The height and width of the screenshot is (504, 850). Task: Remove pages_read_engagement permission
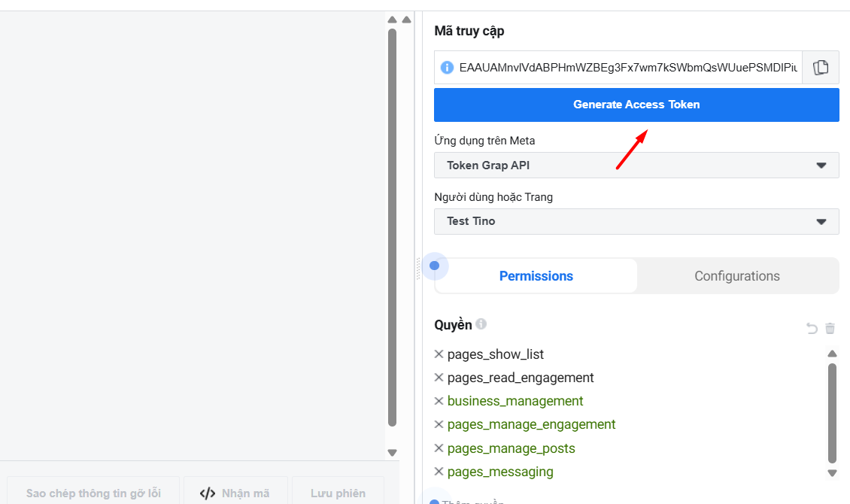(439, 377)
